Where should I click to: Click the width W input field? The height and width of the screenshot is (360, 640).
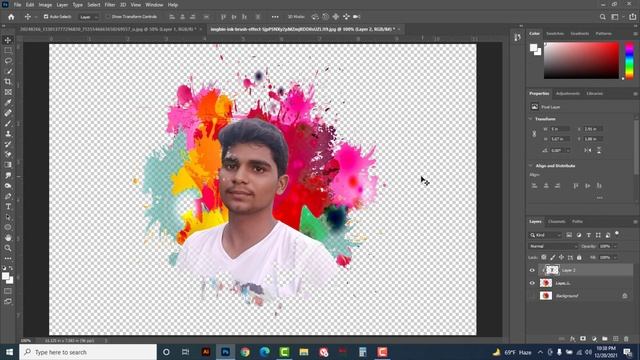click(x=560, y=129)
